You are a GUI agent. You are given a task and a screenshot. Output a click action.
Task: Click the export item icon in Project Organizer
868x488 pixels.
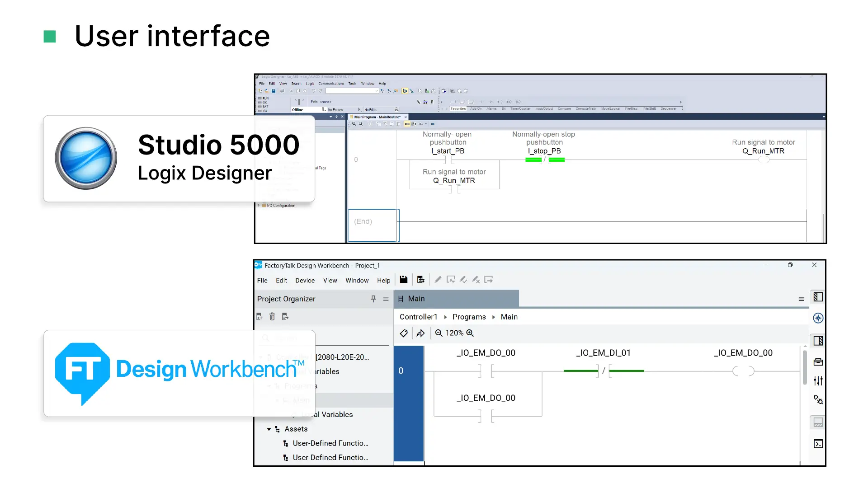coord(285,317)
